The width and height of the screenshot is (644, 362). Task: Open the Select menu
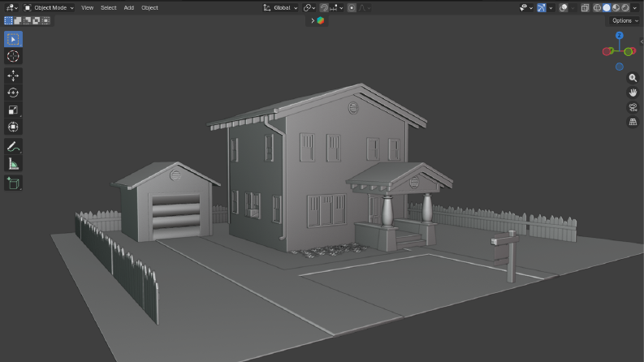109,8
